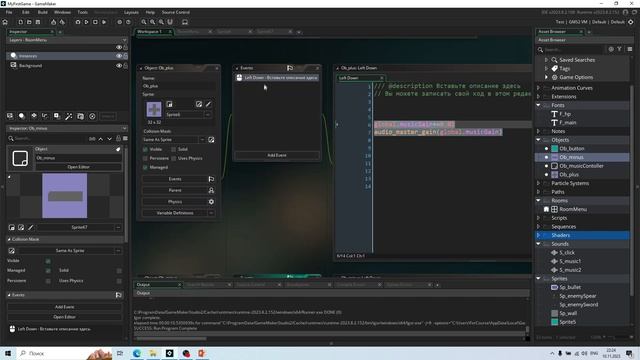The width and height of the screenshot is (640, 360).
Task: Stop the running game
Action: tap(95, 22)
